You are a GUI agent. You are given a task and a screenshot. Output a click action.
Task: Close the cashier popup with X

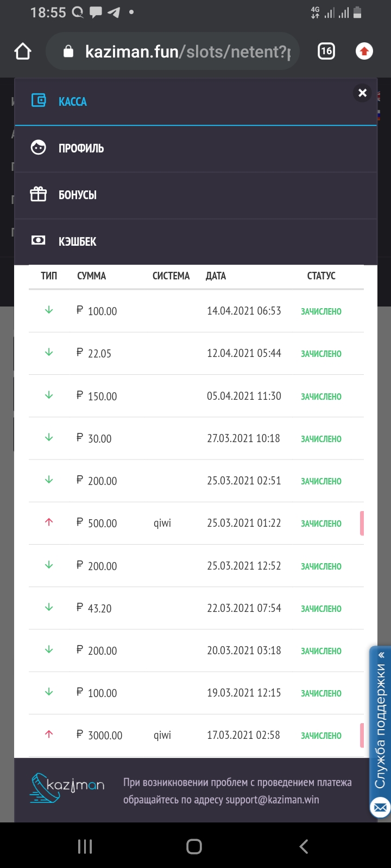pyautogui.click(x=362, y=93)
